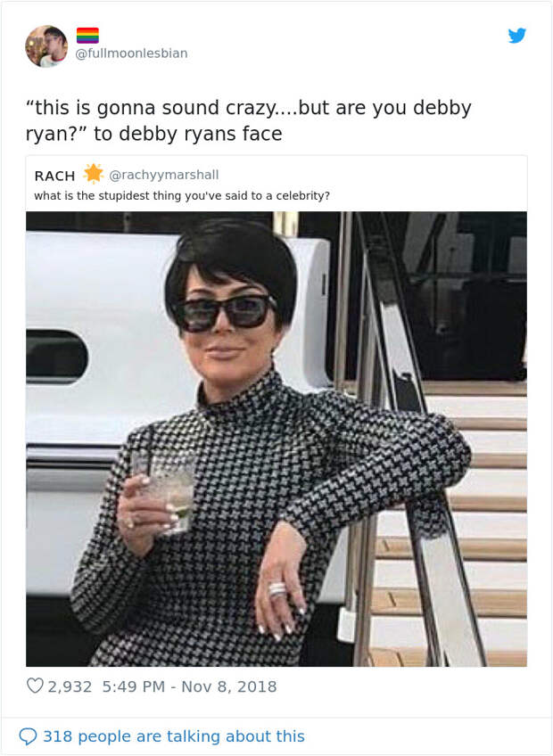Click the sunglasses in the attached image
The image size is (553, 756).
pos(225,312)
